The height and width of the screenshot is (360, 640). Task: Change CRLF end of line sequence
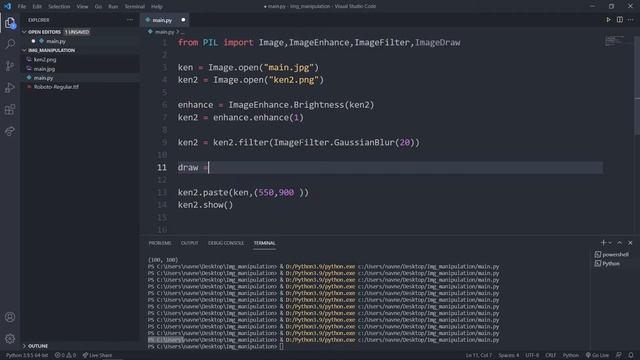pyautogui.click(x=550, y=355)
